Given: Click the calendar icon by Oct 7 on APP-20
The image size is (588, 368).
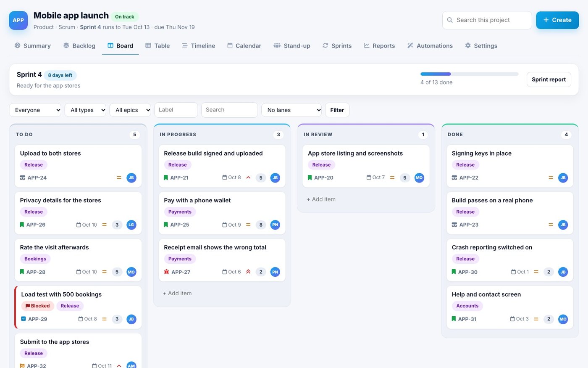Looking at the screenshot, I should 369,177.
